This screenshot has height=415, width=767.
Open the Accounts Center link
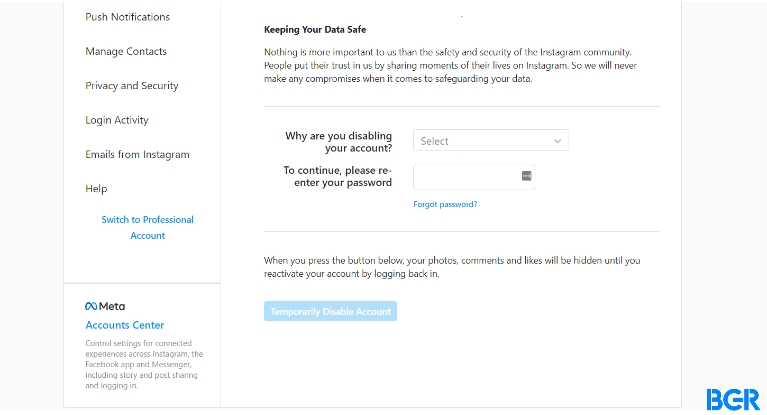point(125,325)
